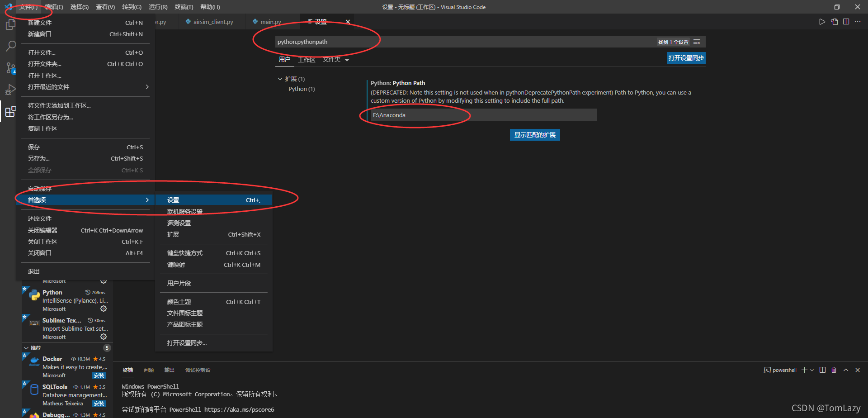Close the terminal panel
This screenshot has width=868, height=418.
[858, 370]
